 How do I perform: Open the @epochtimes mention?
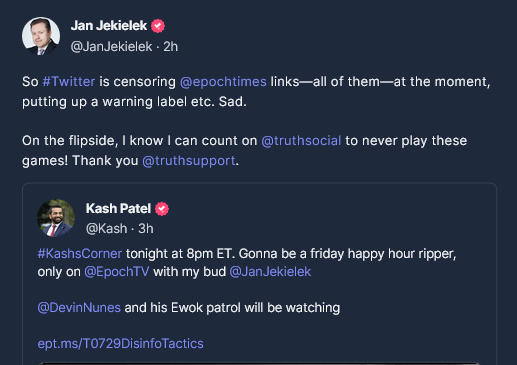[x=223, y=82]
